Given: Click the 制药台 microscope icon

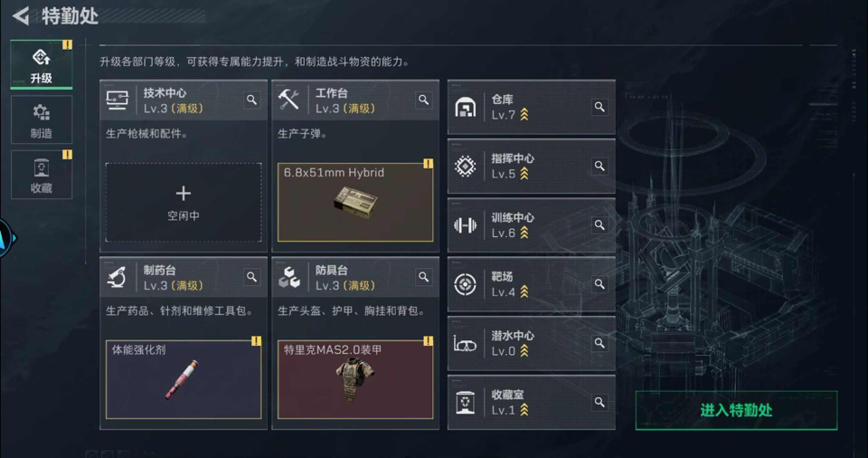Looking at the screenshot, I should (118, 277).
